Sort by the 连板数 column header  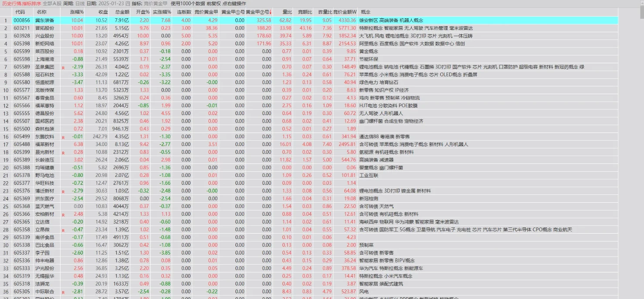(184, 12)
